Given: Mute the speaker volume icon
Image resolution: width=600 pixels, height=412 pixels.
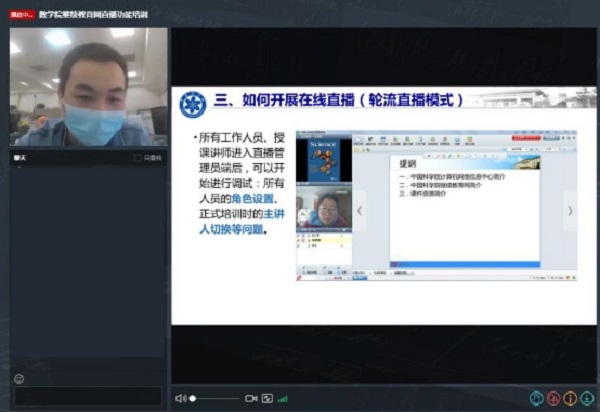Looking at the screenshot, I should tap(180, 398).
